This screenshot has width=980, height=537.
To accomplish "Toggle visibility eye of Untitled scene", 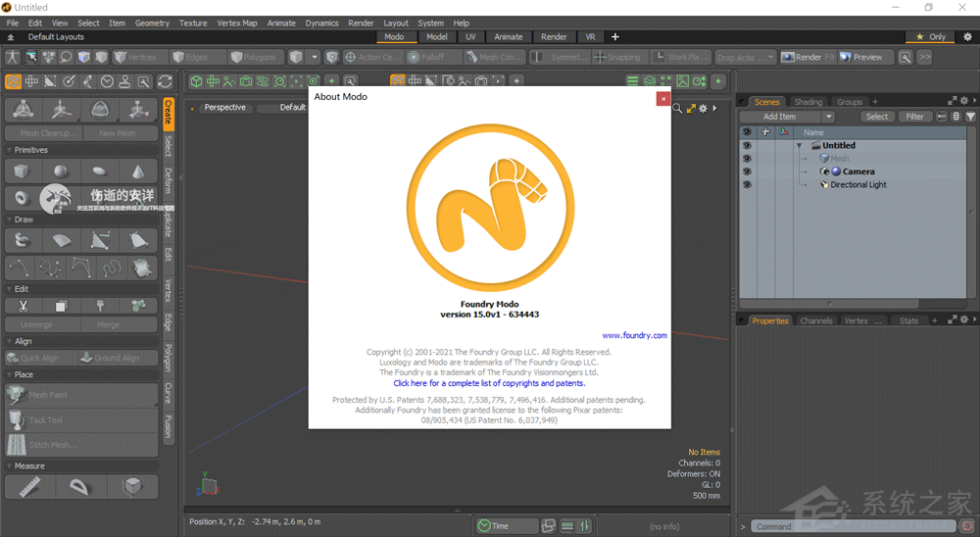I will tap(747, 145).
